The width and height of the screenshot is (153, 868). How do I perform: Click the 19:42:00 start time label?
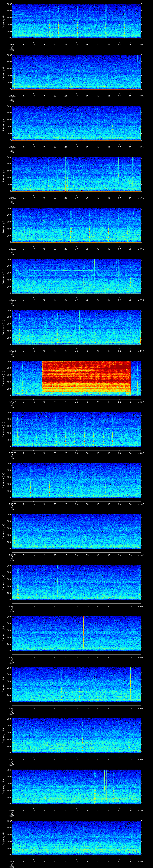point(12,606)
